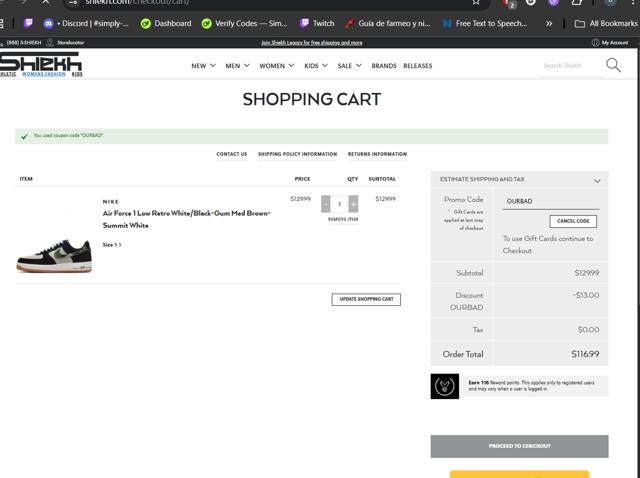This screenshot has height=478, width=640.
Task: Click the Air Force 1 shoe thumbnail
Action: tap(54, 256)
